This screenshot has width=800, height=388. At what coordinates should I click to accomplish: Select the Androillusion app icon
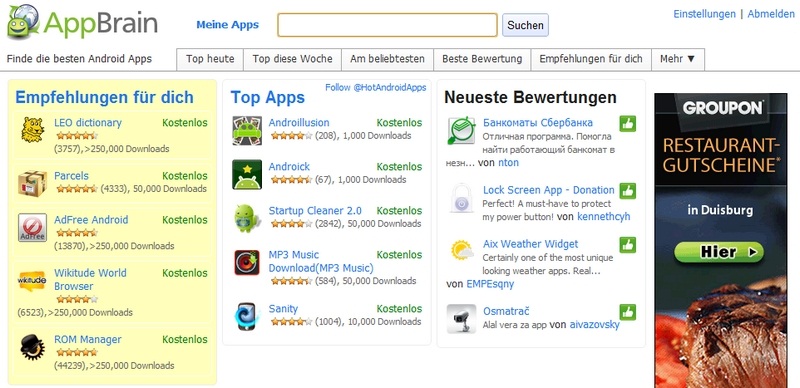247,130
